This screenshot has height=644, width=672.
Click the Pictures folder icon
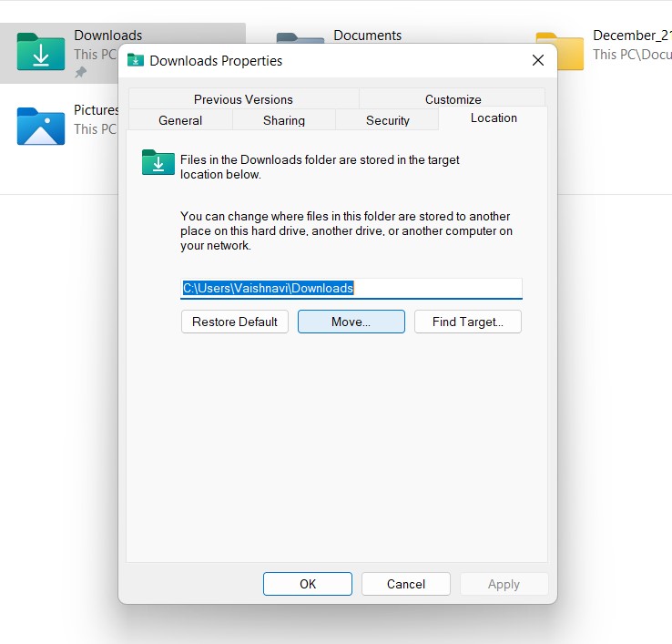click(41, 126)
